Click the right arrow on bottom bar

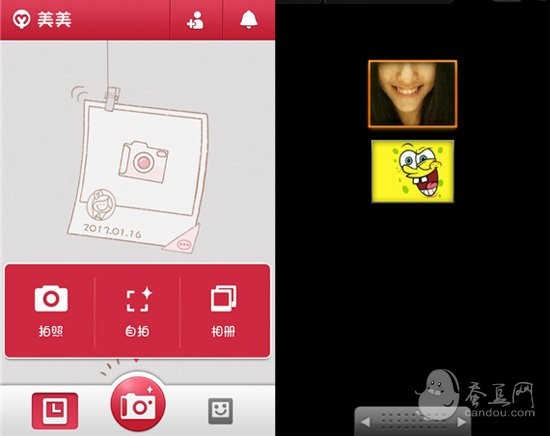[462, 422]
